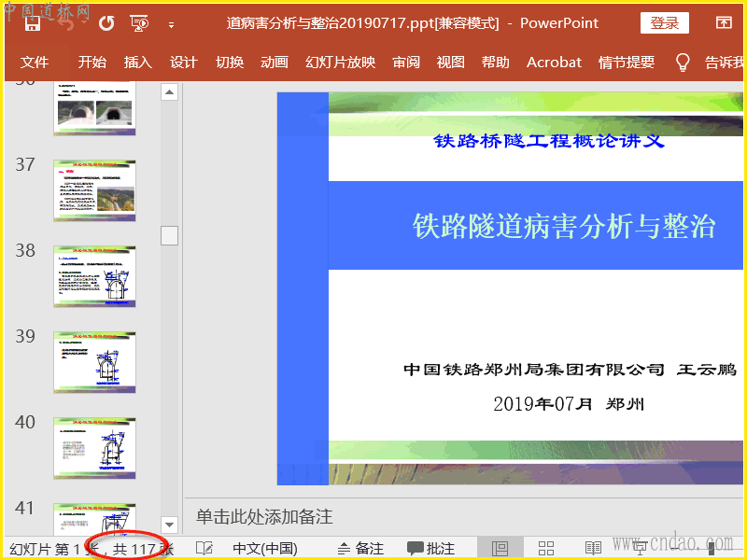Switch to Normal view icon in status bar

pos(500,549)
